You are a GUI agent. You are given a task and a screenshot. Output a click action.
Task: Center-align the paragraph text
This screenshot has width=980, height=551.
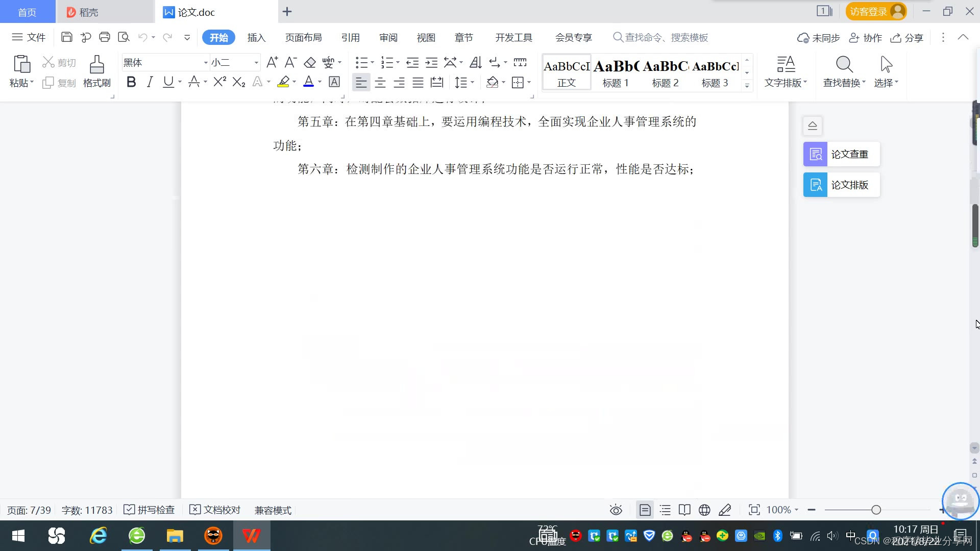coord(380,83)
